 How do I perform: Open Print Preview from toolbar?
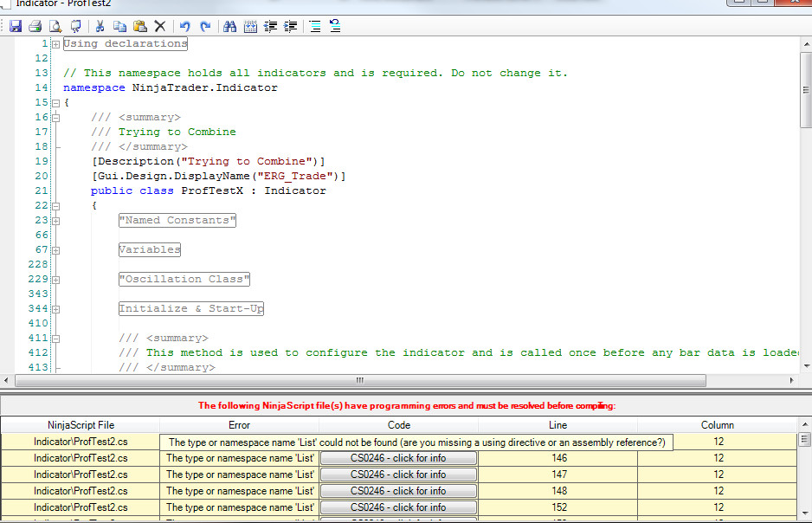55,27
